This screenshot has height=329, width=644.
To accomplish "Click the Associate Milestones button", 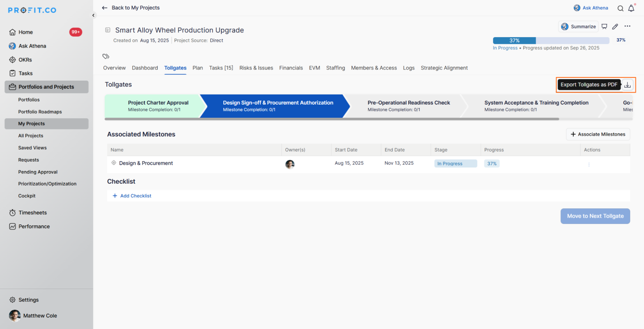I will click(x=598, y=134).
